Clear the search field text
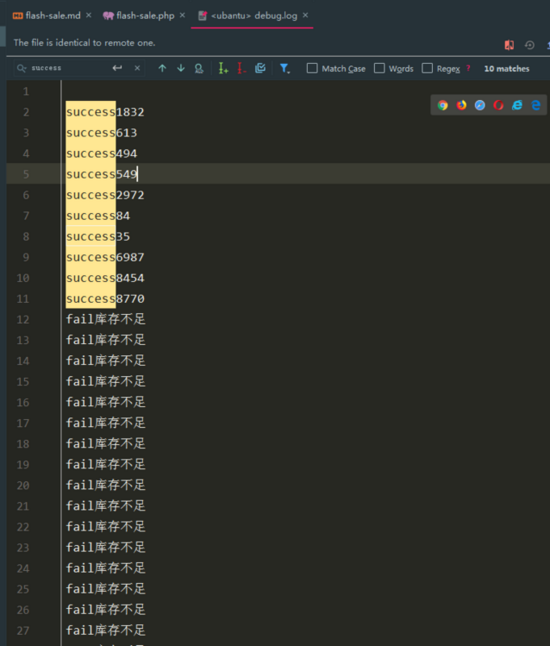This screenshot has width=550, height=646. coord(137,68)
